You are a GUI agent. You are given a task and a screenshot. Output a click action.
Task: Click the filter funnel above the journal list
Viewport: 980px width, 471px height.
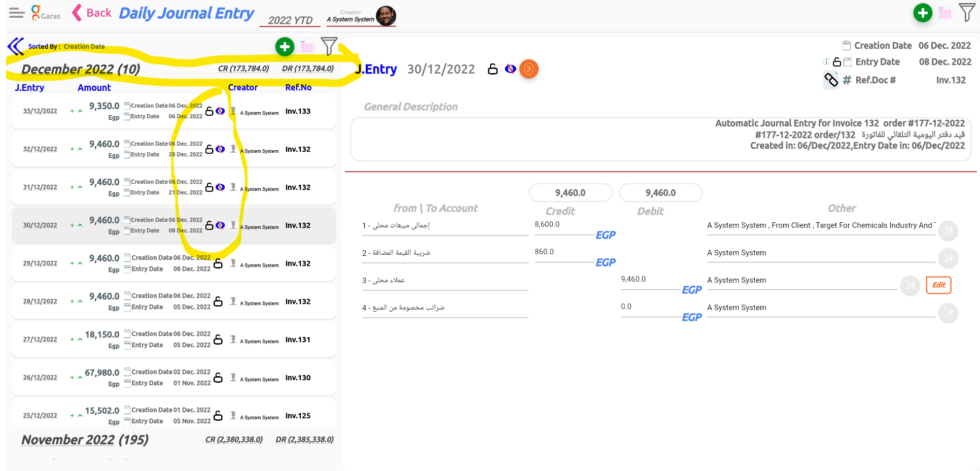(x=329, y=47)
